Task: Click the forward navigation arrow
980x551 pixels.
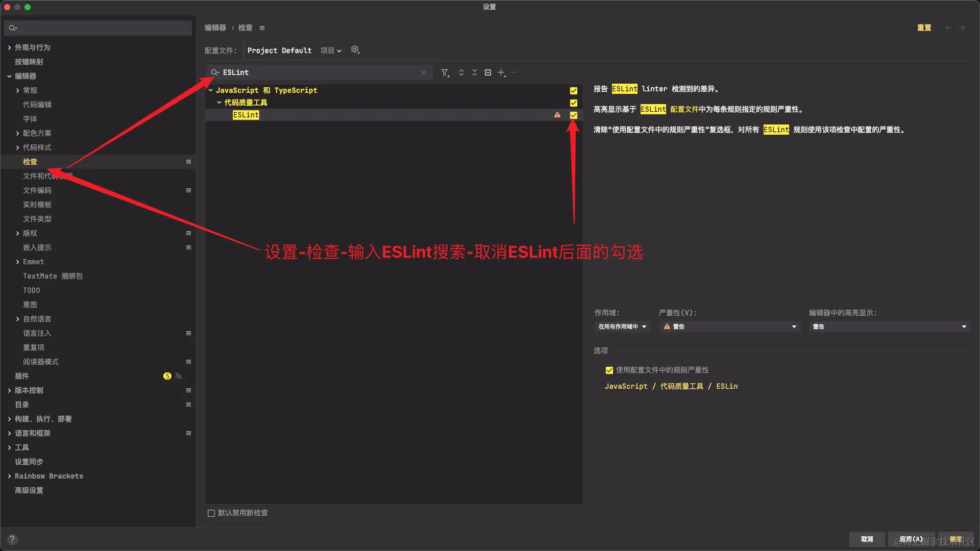Action: (x=961, y=28)
